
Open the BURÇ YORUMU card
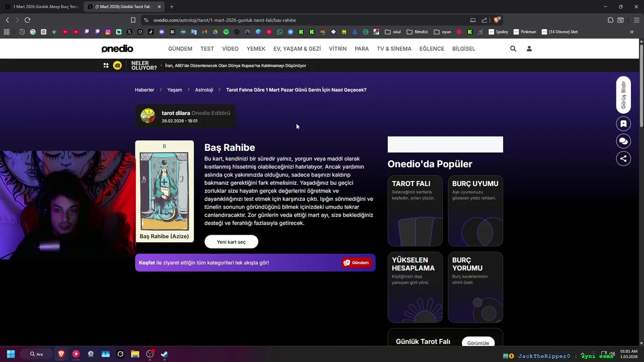475,287
